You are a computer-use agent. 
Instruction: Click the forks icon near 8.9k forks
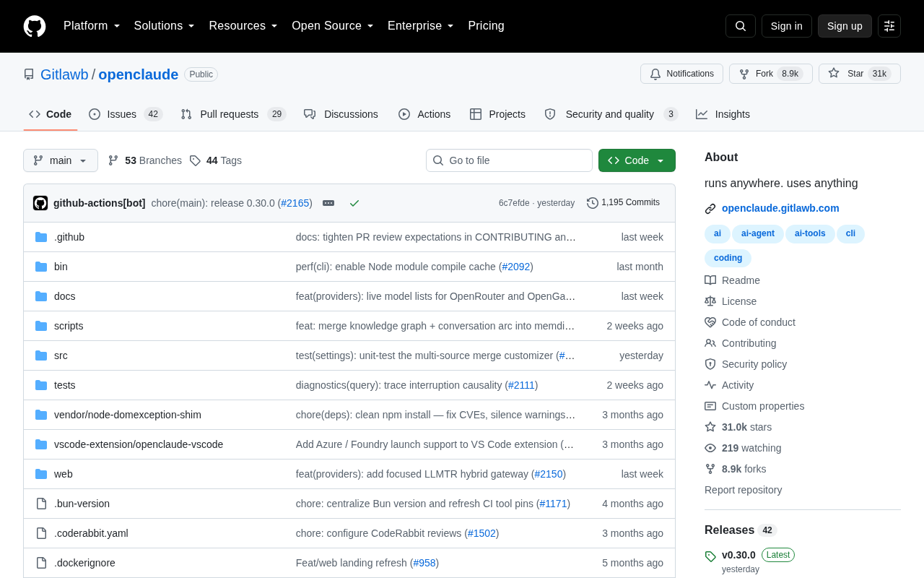tap(710, 469)
